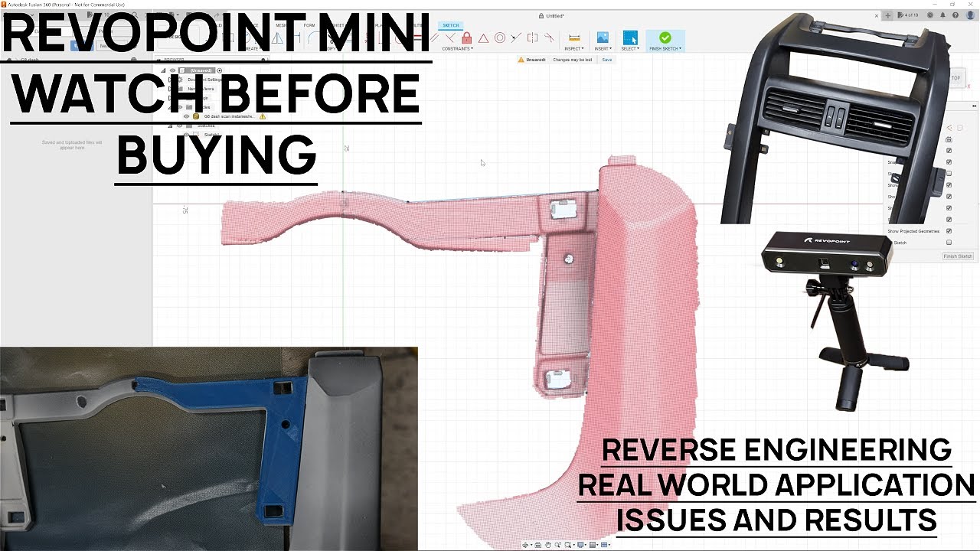This screenshot has height=551, width=980.
Task: Select the G8 dash scan instamesh item
Action: coord(230,116)
